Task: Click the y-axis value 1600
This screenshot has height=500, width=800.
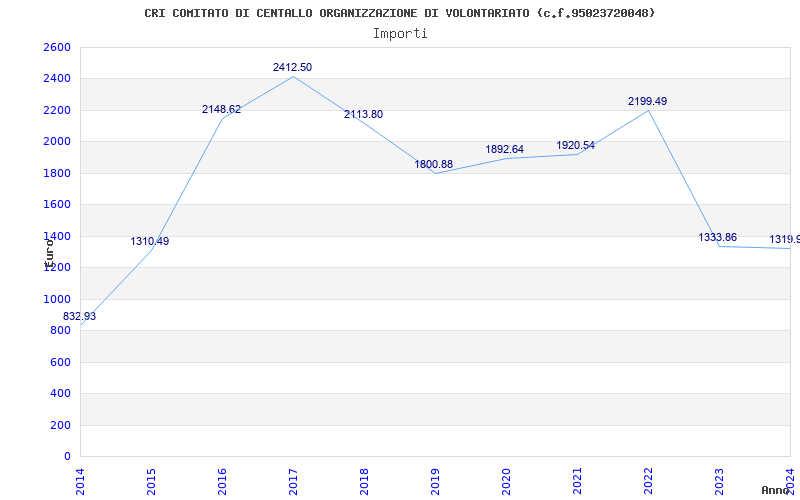Action: 57,205
